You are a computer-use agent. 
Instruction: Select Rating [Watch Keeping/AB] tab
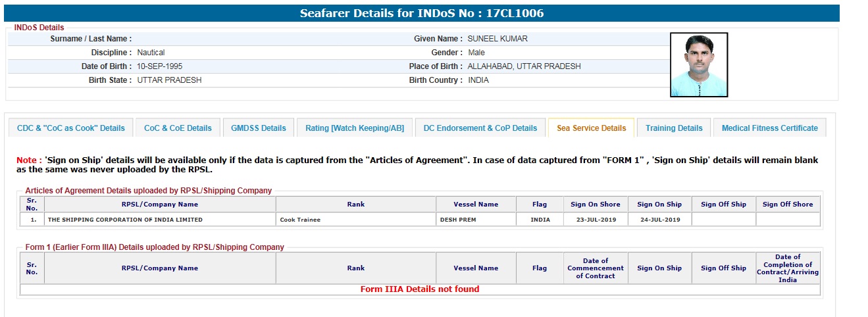click(355, 128)
